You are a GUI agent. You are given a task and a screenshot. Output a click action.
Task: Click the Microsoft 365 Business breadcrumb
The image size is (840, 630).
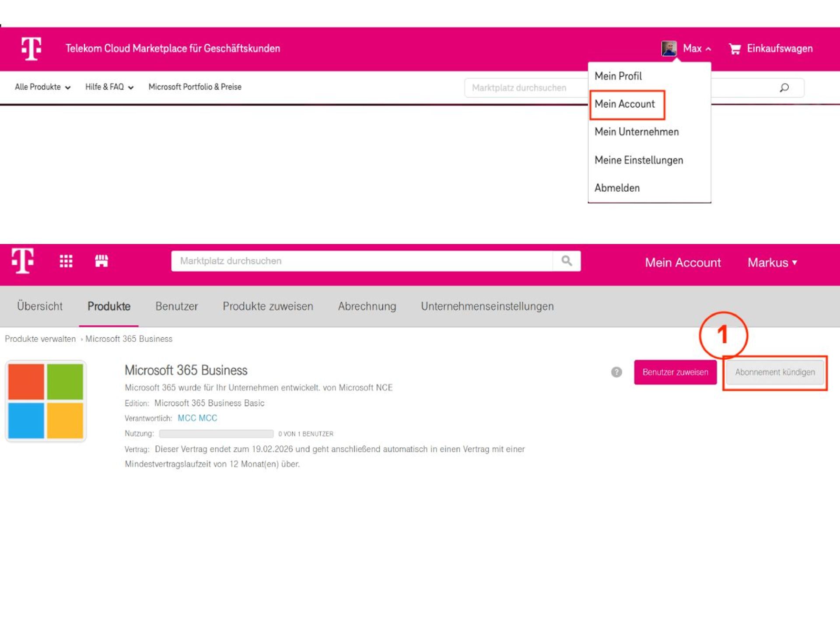click(x=129, y=339)
